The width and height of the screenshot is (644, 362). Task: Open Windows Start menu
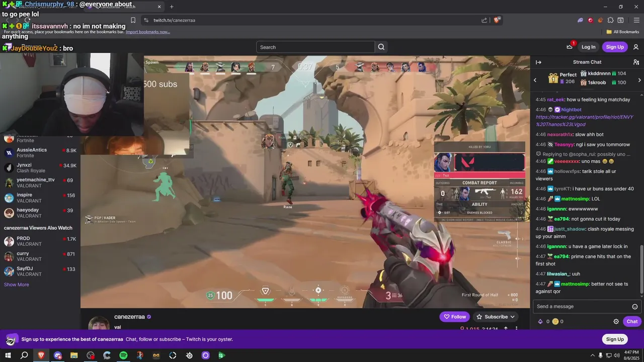8,355
